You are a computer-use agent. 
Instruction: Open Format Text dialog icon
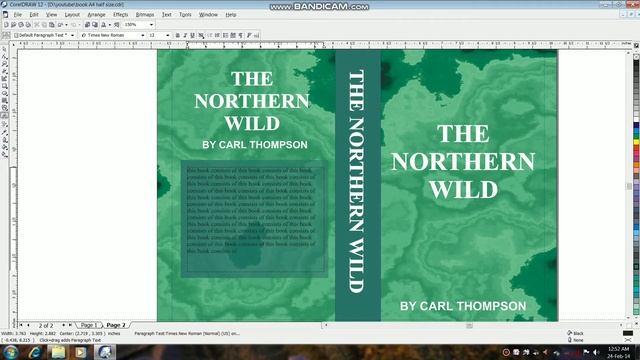pyautogui.click(x=249, y=36)
